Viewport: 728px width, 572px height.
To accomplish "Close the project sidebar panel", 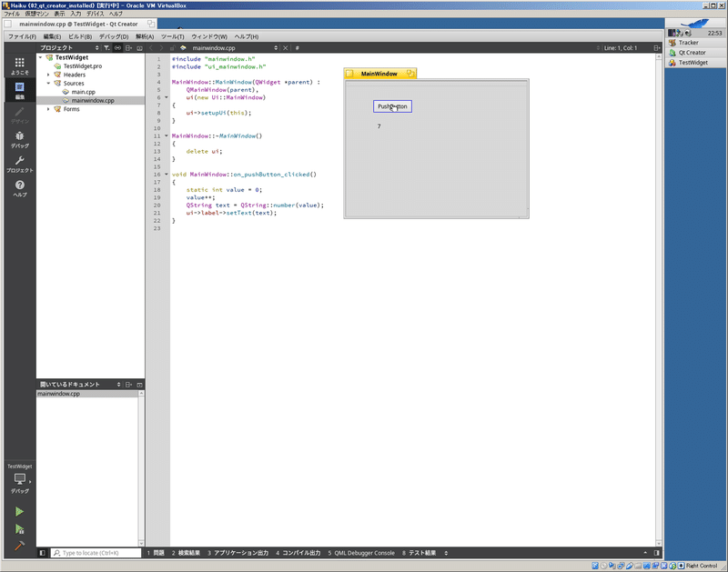I will point(139,48).
